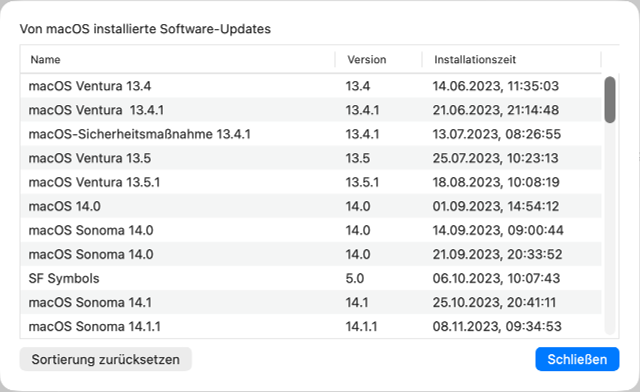The width and height of the screenshot is (640, 392).
Task: Click the date 25.10.2023, 20:41:11
Action: [494, 303]
